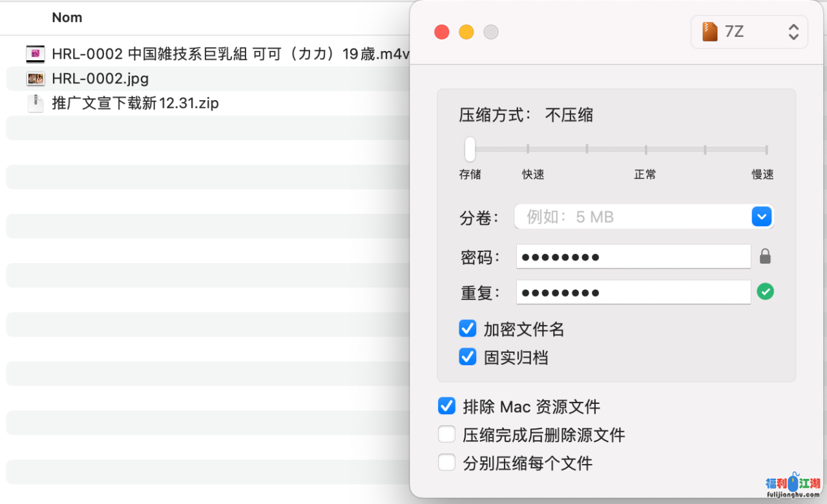
Task: Click the 密码 password input field
Action: 633,257
